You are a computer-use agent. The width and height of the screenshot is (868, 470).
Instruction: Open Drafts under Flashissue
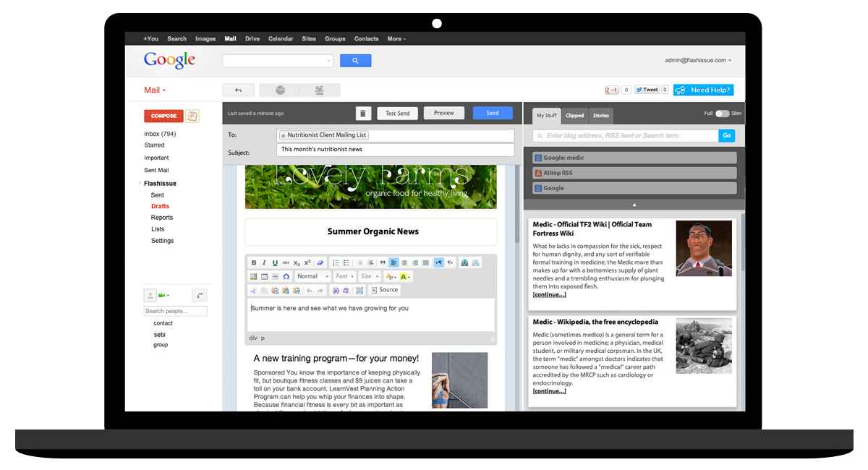[x=160, y=206]
